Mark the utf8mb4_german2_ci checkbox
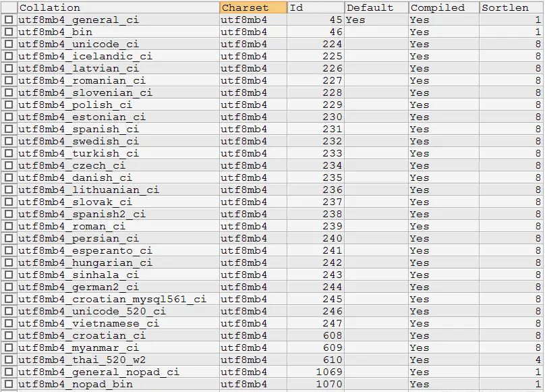Viewport: 545px width, 392px height. (x=9, y=287)
